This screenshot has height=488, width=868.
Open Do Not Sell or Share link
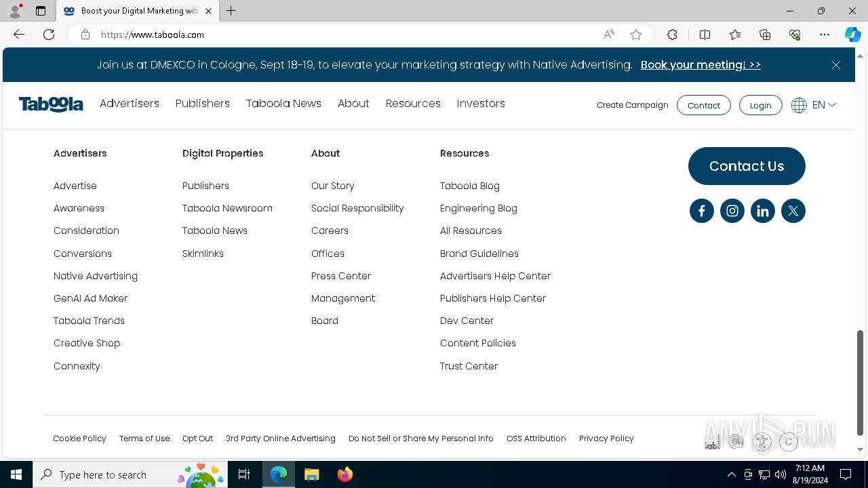point(421,439)
